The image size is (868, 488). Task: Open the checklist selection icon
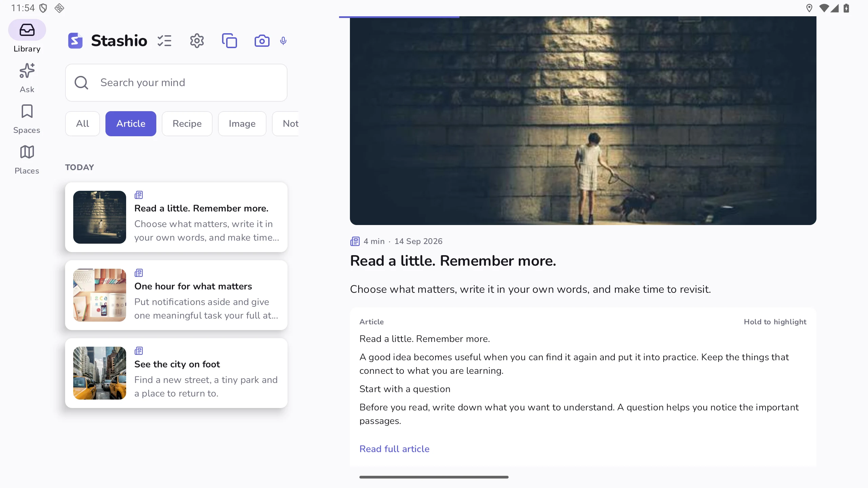tap(164, 41)
